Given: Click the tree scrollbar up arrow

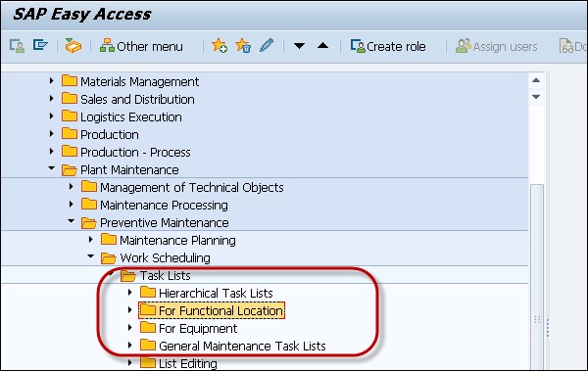Looking at the screenshot, I should point(536,80).
